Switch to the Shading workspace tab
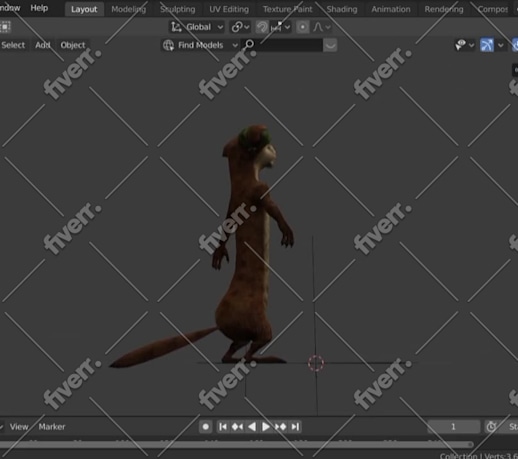 342,9
